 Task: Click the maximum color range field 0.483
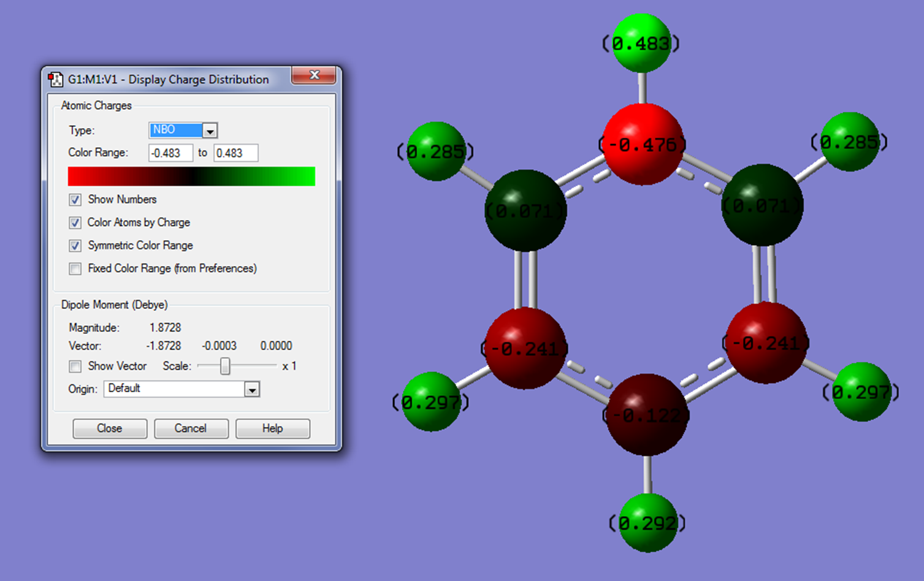click(235, 153)
